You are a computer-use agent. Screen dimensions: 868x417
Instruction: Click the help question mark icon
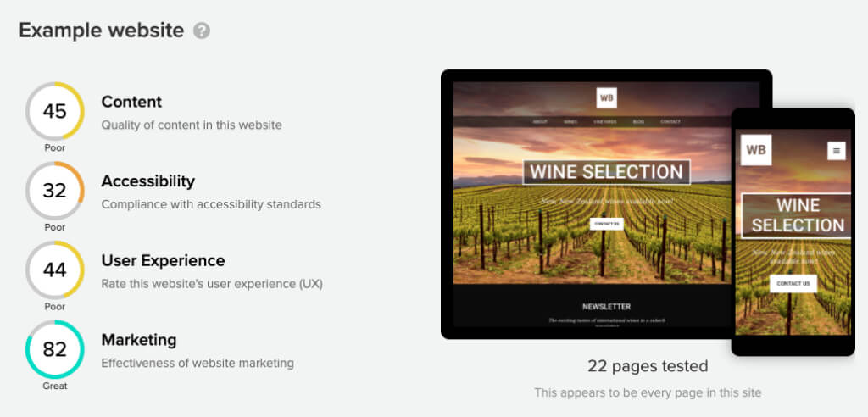(202, 31)
